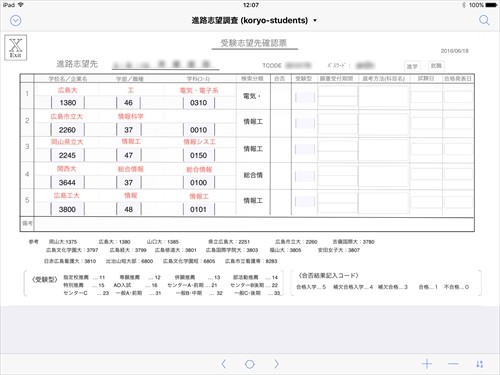This screenshot has height=375, width=500.
Task: Add new record with plus icon
Action: 427,364
